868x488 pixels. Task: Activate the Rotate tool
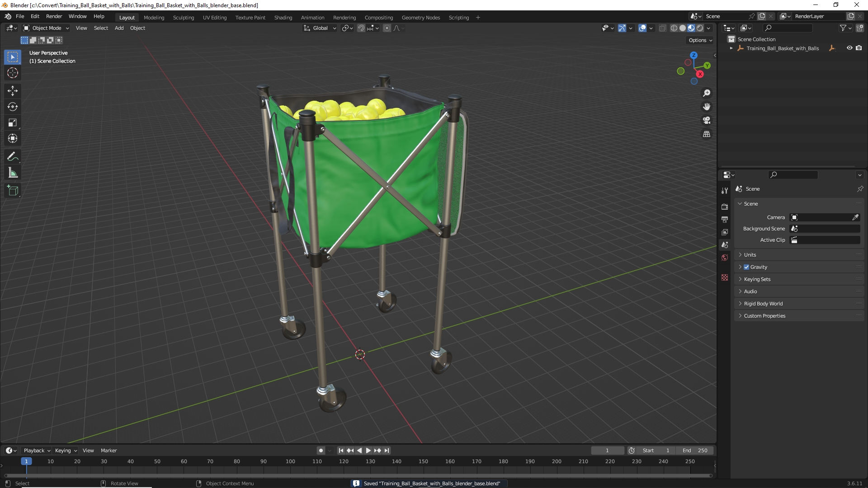(13, 107)
